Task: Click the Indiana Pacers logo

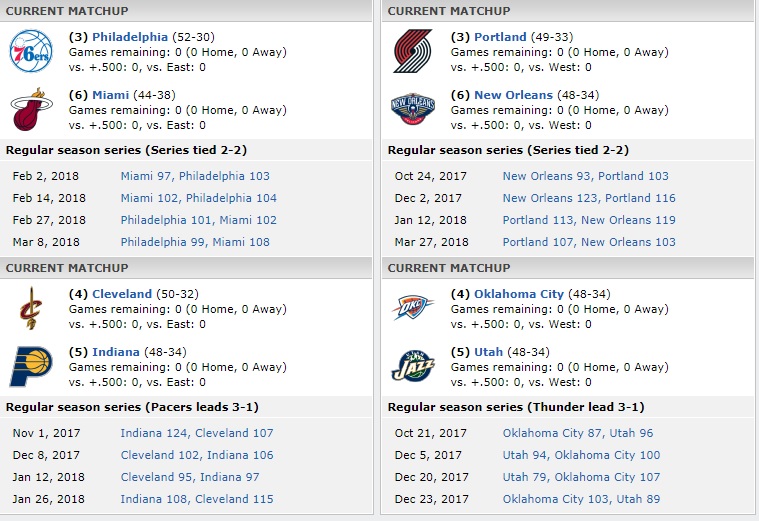Action: click(30, 366)
